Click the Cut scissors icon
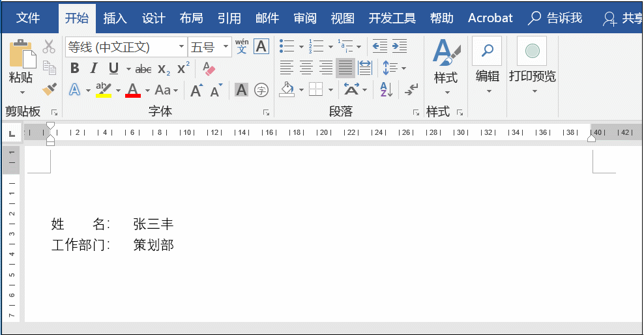This screenshot has width=644, height=335. click(49, 47)
